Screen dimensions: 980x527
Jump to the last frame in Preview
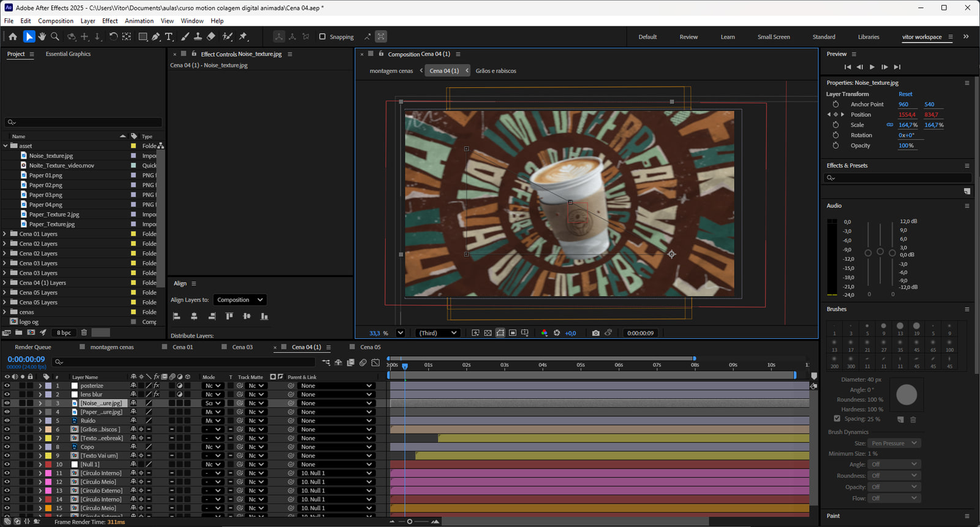[897, 67]
